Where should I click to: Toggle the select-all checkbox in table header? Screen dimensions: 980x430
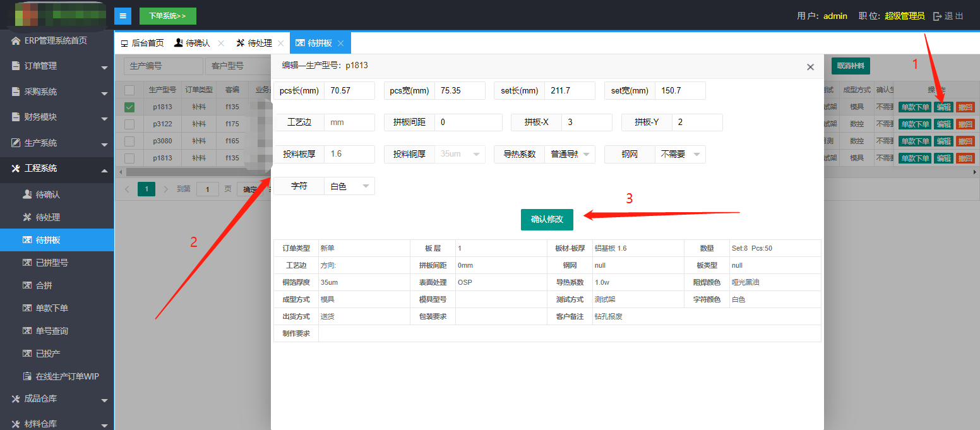coord(129,90)
